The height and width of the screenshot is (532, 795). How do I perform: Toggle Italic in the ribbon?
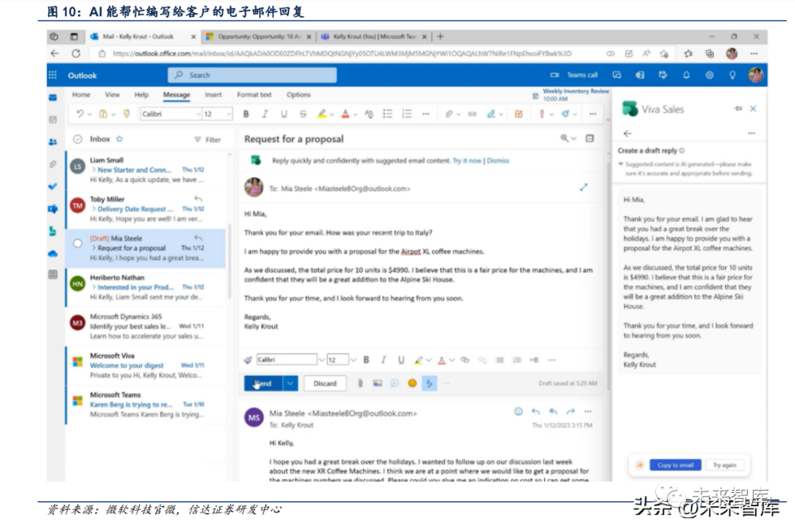[265, 114]
